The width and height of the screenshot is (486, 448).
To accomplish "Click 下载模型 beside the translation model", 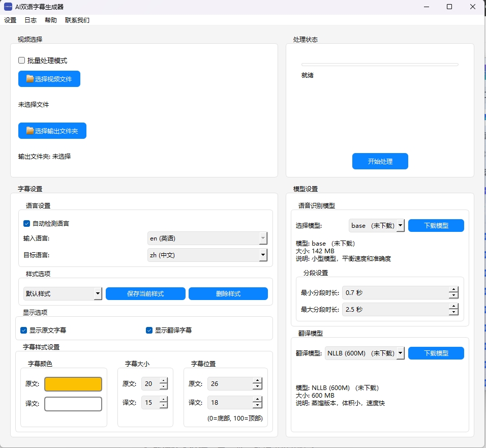I will point(436,353).
